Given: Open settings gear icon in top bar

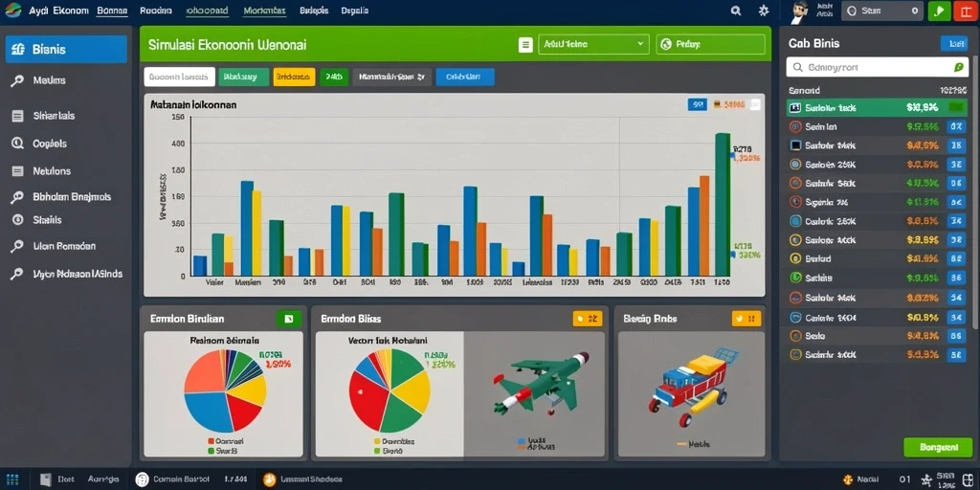Looking at the screenshot, I should pyautogui.click(x=763, y=11).
